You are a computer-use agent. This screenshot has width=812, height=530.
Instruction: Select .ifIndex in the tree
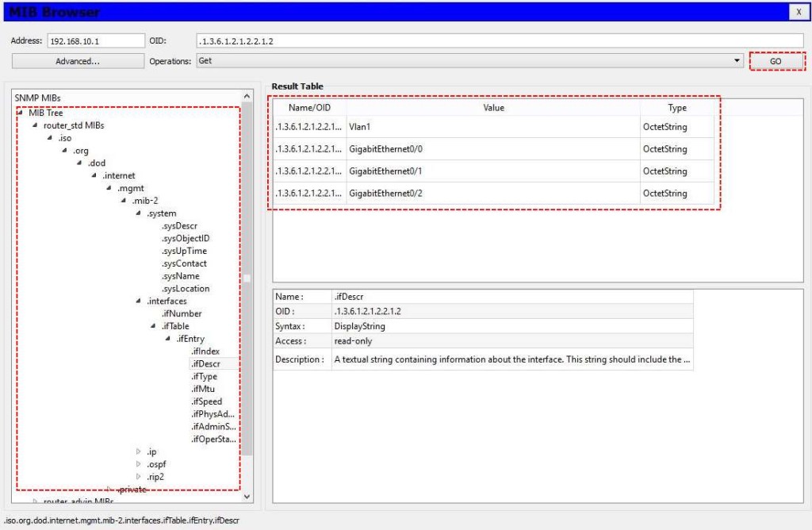click(205, 351)
